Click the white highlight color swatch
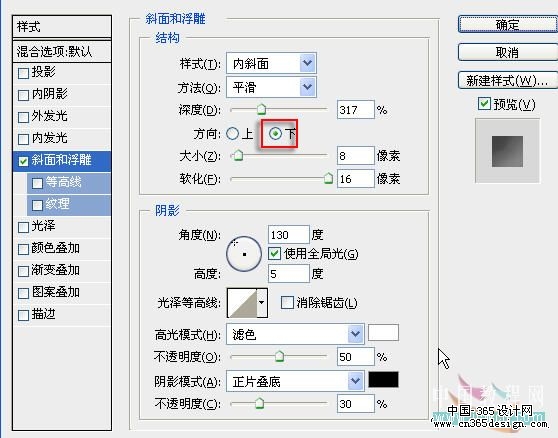Viewport: 558px width, 438px height. (383, 333)
